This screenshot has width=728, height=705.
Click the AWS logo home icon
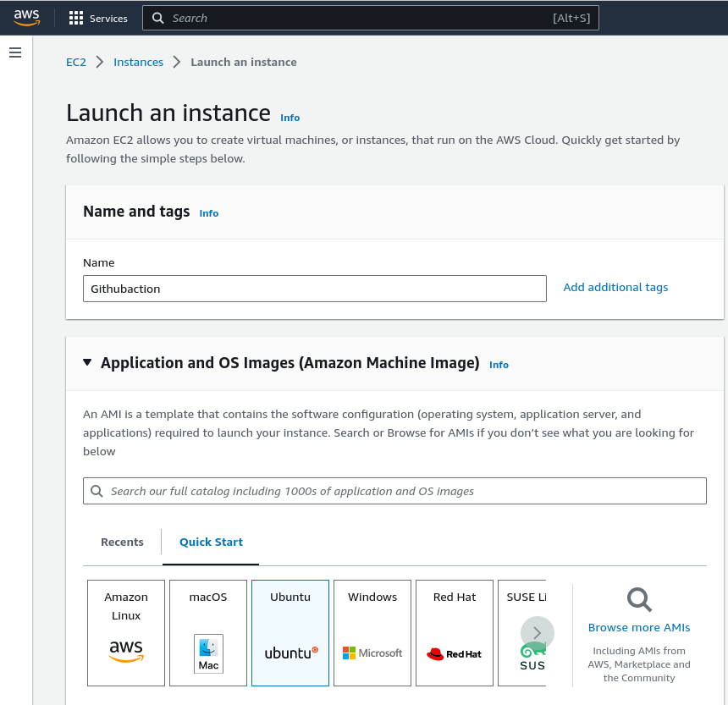pos(26,18)
